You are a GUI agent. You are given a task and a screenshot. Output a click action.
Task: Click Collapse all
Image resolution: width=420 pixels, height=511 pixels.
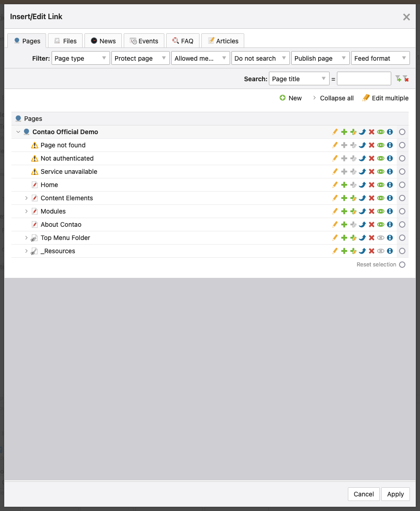click(333, 98)
